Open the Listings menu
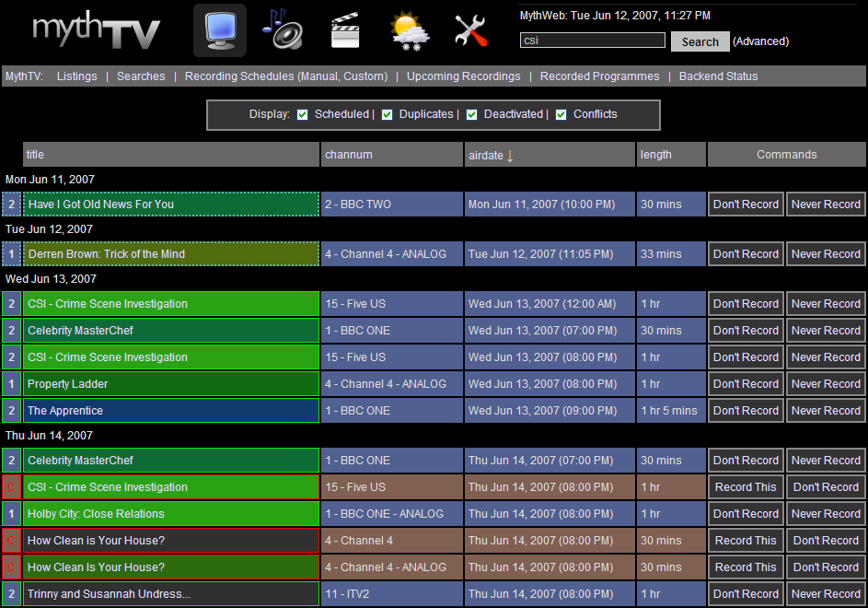868x608 pixels. pos(77,76)
